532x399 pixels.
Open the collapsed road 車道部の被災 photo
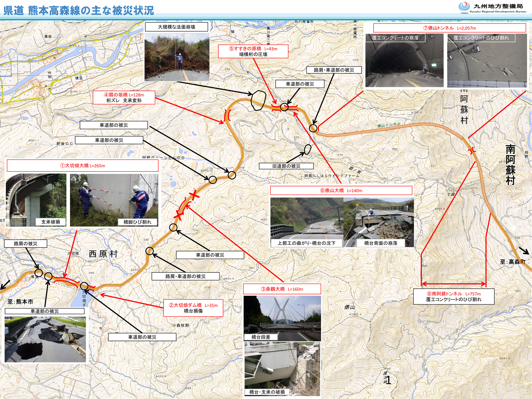(x=45, y=339)
